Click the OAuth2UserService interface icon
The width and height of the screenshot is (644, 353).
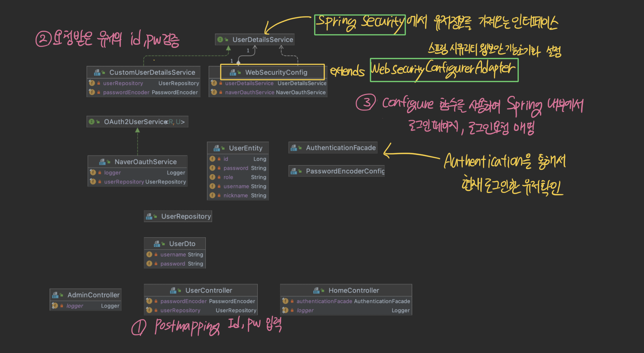pyautogui.click(x=92, y=122)
